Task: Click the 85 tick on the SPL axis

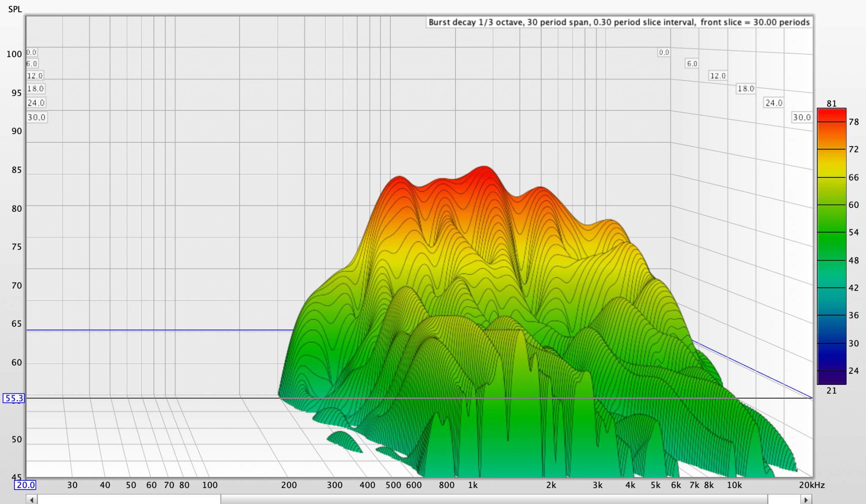Action: click(16, 170)
